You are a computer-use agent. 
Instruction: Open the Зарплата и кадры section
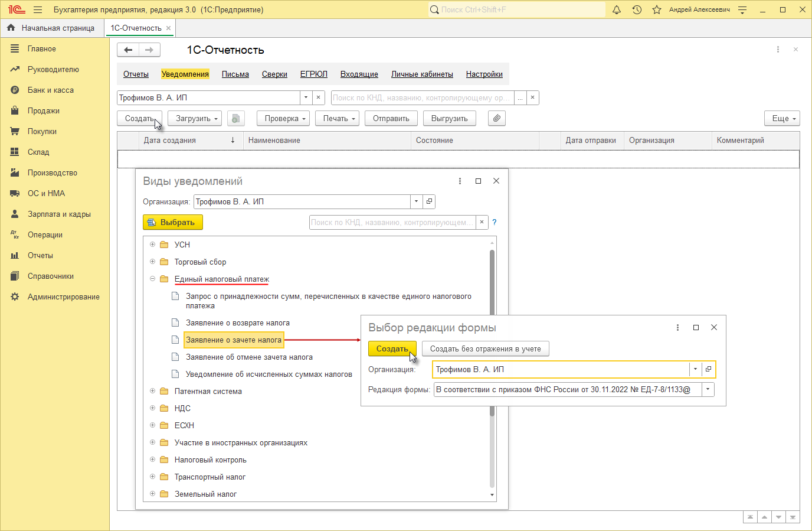pyautogui.click(x=59, y=214)
